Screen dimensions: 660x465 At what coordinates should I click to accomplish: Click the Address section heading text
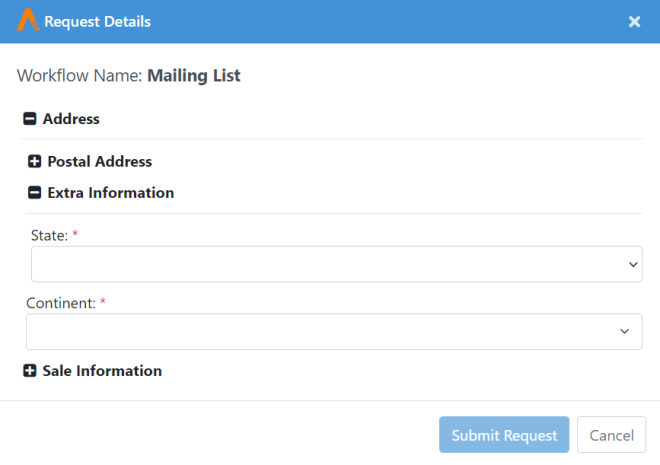(71, 119)
